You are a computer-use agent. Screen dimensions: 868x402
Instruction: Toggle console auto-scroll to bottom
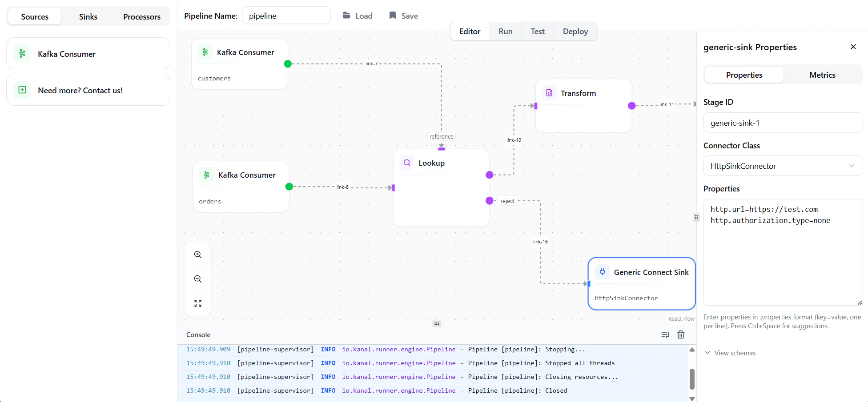tap(665, 334)
